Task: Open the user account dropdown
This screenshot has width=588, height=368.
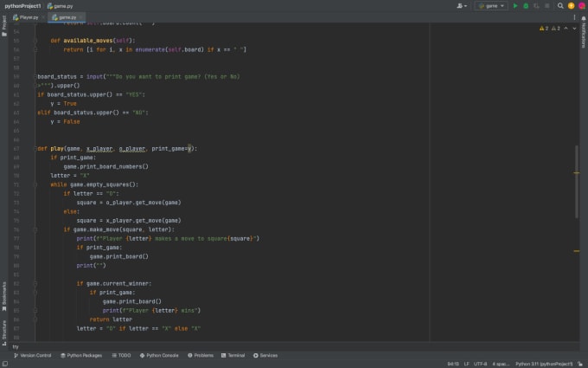Action: coord(462,6)
